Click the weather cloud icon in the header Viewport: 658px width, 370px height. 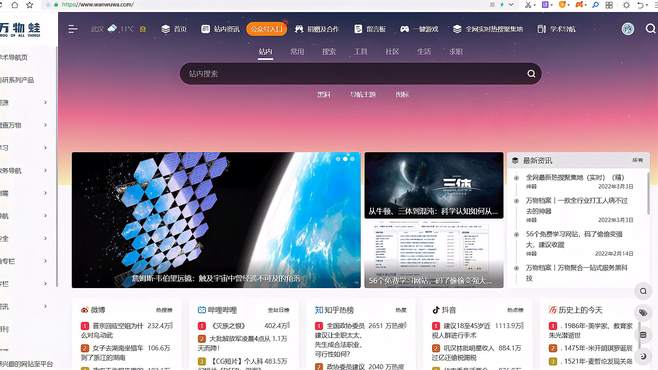point(112,29)
